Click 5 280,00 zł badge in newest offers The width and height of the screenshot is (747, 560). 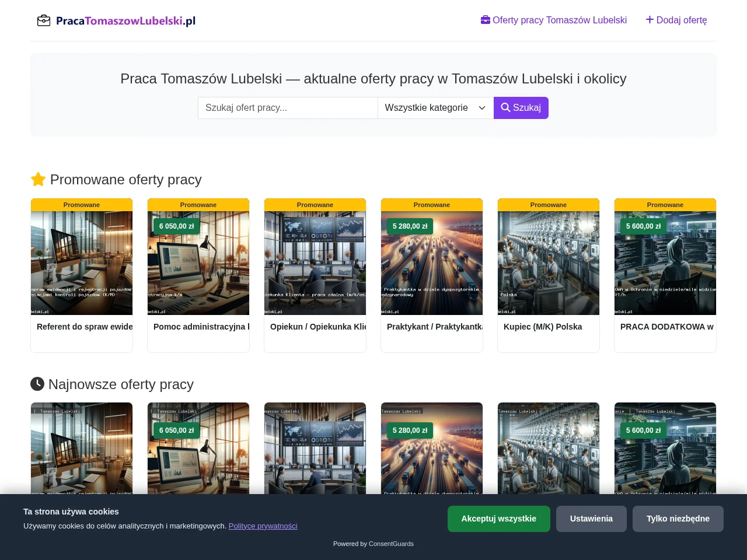(x=410, y=430)
